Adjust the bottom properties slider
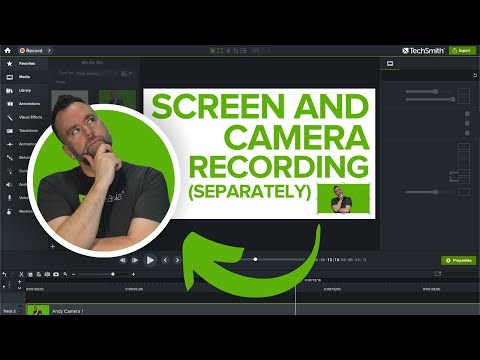 [x=435, y=192]
